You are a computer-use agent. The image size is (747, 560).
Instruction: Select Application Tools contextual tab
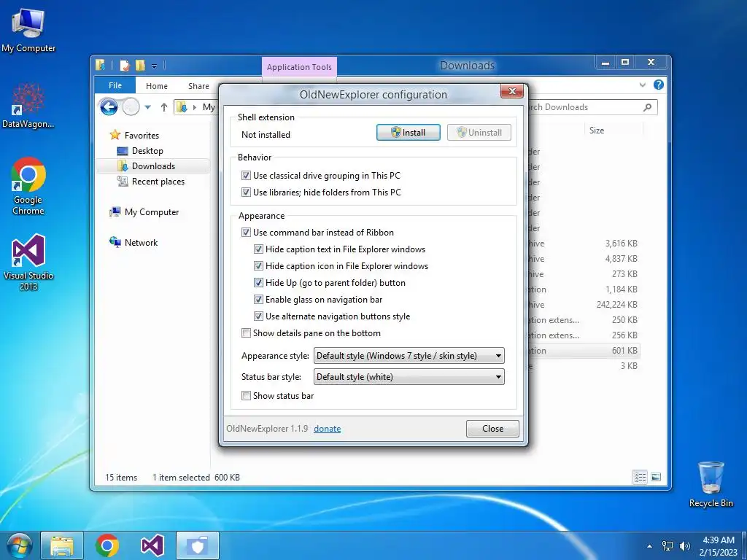tap(299, 67)
